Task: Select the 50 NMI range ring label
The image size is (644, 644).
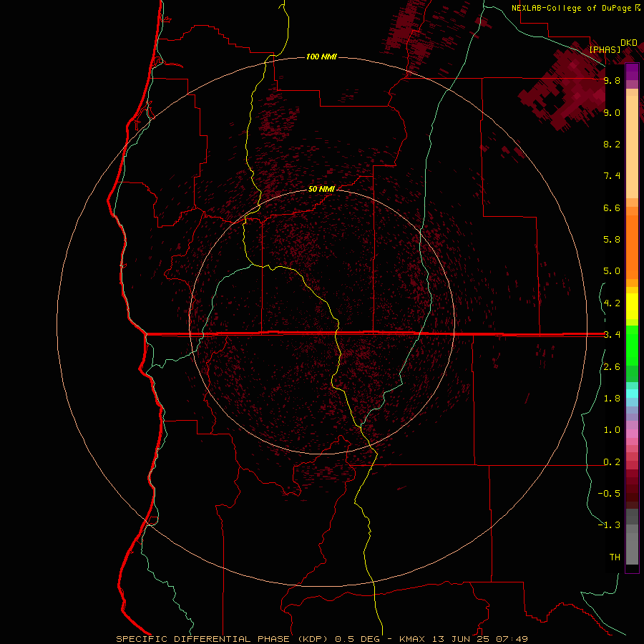Action: coord(321,189)
